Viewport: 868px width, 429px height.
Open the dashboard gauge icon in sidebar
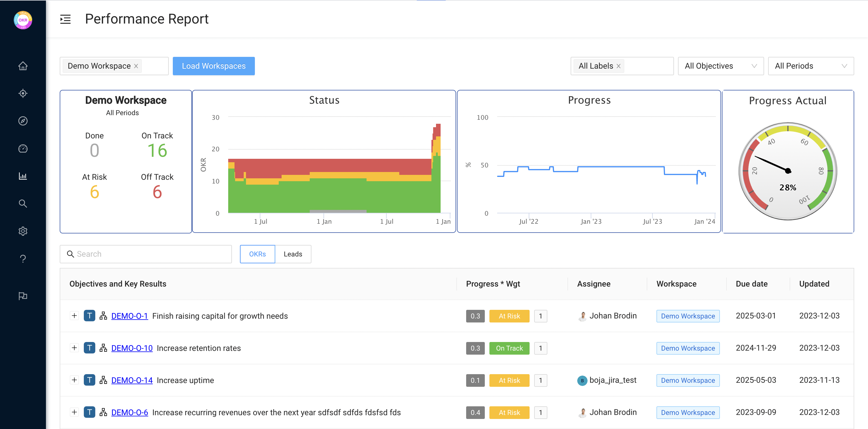23,149
